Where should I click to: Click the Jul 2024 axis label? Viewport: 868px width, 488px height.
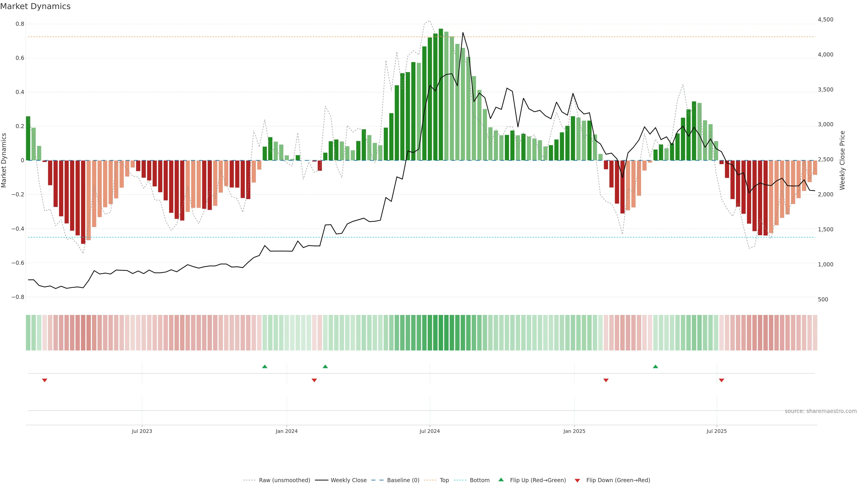430,431
